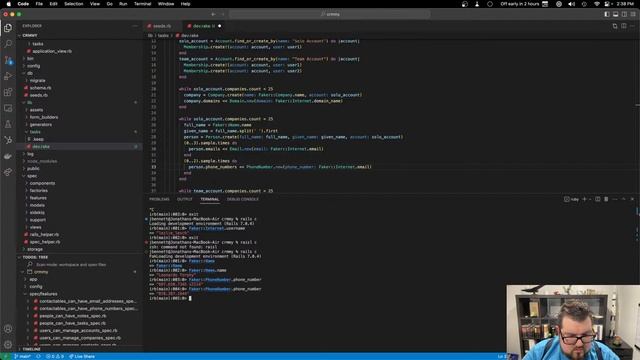Viewport: 640px width, 360px height.
Task: Toggle secondary sidebar layout icon
Action: click(624, 14)
